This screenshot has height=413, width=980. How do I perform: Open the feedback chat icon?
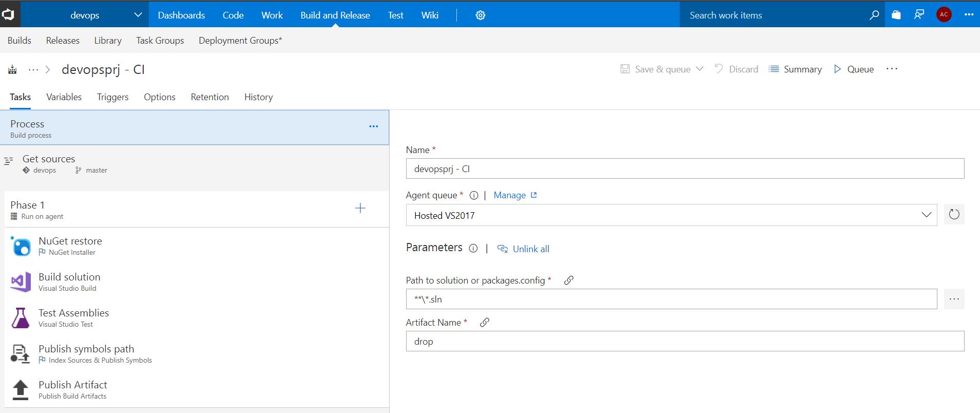[x=919, y=15]
